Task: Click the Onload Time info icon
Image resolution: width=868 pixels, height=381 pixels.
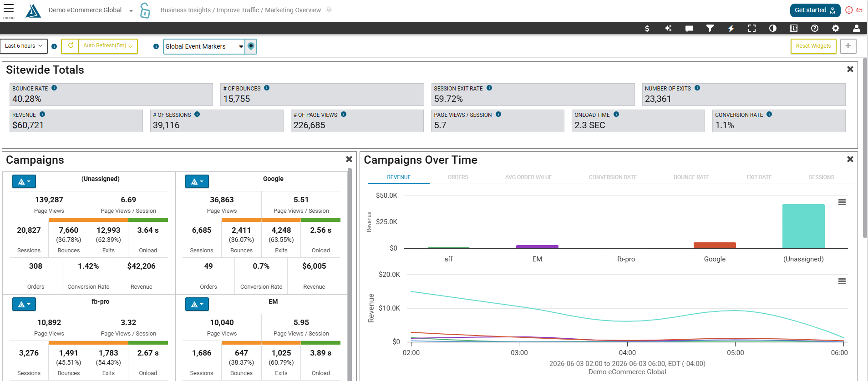Action: 616,114
